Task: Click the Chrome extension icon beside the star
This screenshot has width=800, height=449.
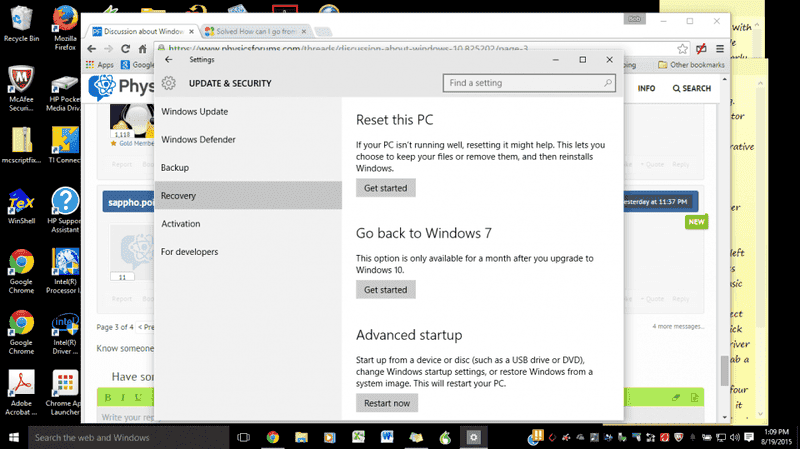Action: click(701, 49)
